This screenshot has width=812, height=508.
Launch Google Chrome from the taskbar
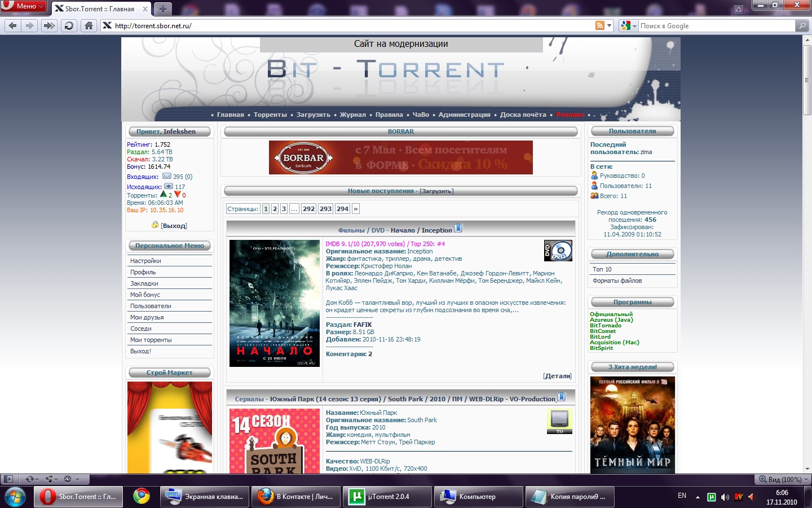click(x=142, y=497)
